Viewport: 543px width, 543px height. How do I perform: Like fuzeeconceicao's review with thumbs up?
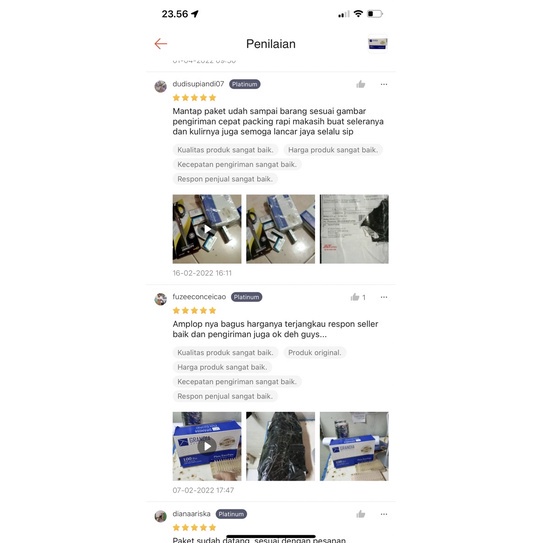pyautogui.click(x=355, y=297)
